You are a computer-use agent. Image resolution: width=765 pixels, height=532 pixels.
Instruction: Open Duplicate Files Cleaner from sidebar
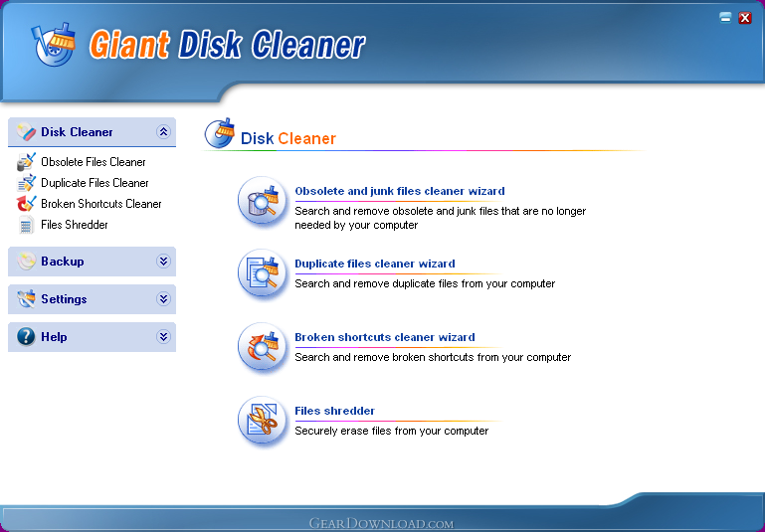[95, 183]
